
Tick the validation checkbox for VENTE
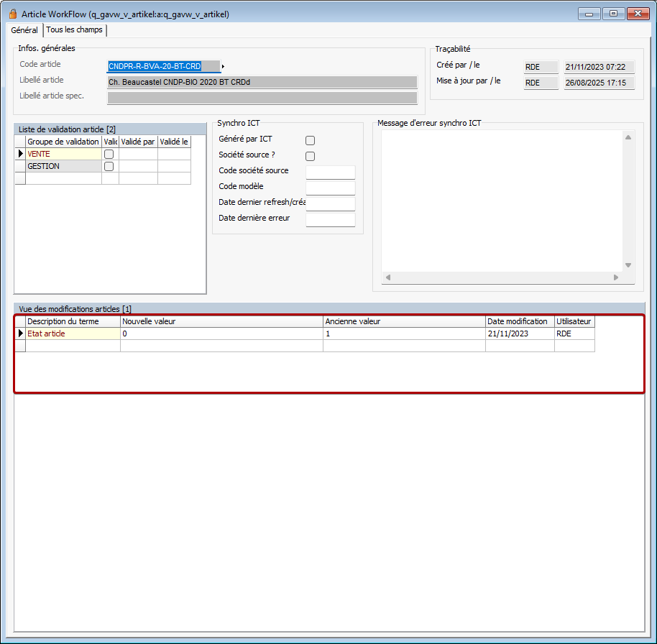coord(109,154)
